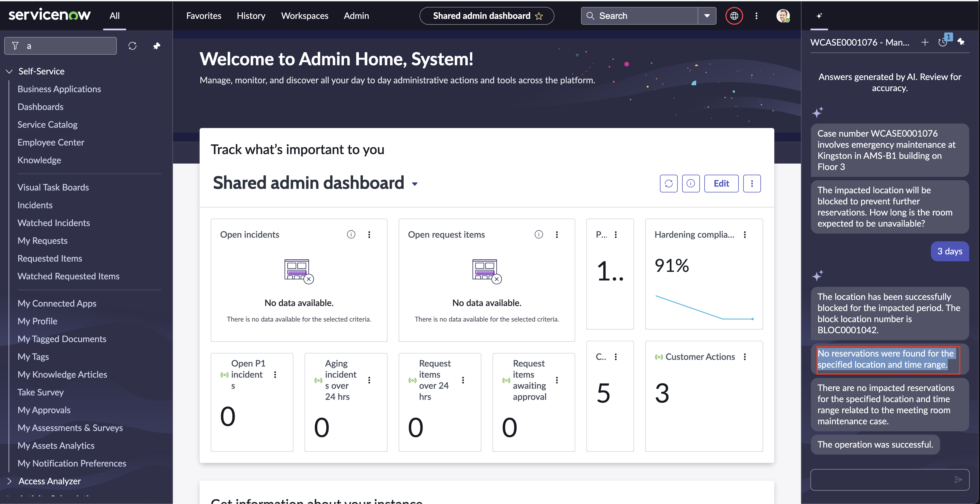Open options for Aging incidents over 24 hrs

pyautogui.click(x=369, y=380)
